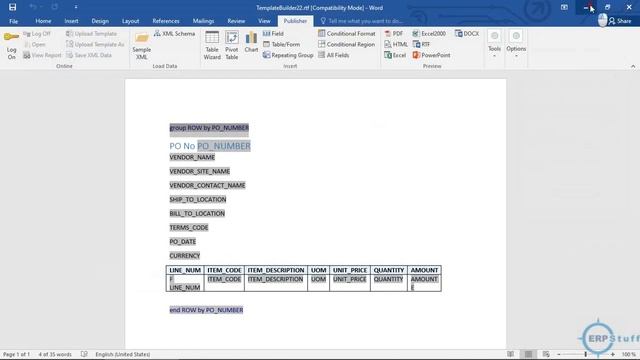Click Log Off in Online group
This screenshot has height=360, width=640.
pos(37,33)
